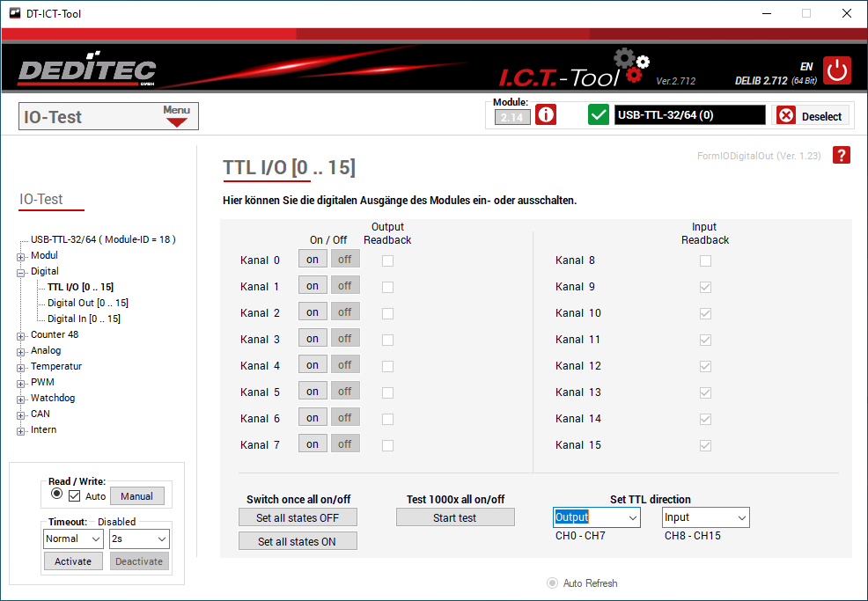Screen dimensions: 868x601
Task: Open module info via red info icon
Action: 546,115
